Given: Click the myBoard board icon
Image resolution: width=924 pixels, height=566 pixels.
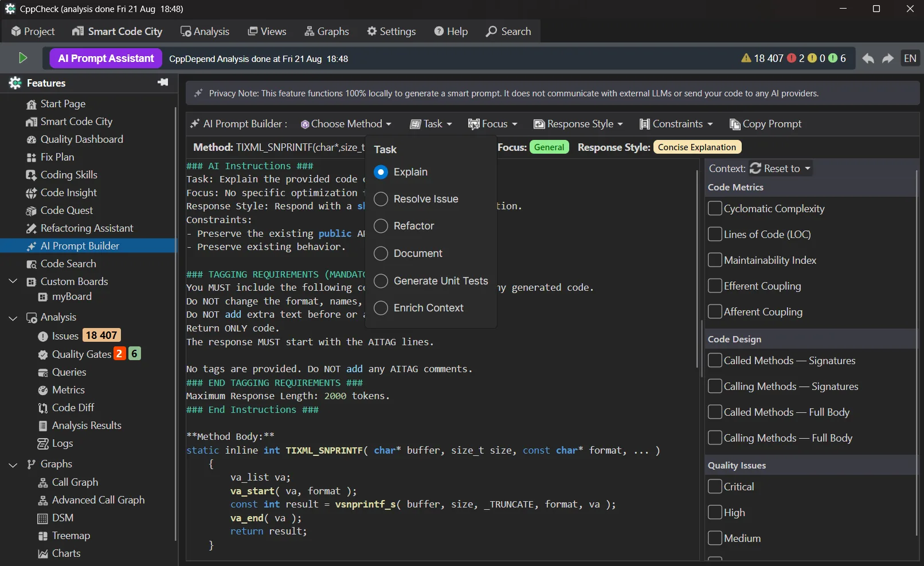Looking at the screenshot, I should [43, 297].
